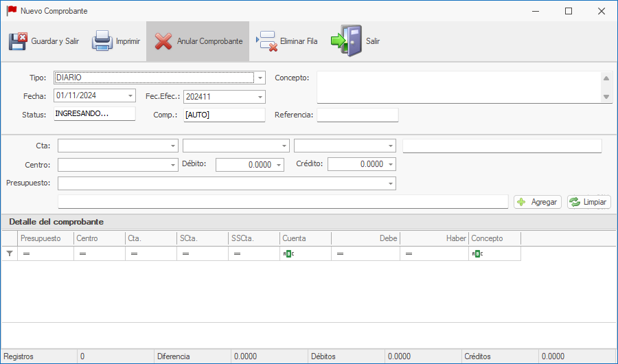The image size is (618, 364).
Task: Click the Débitos label in status bar
Action: 323,356
